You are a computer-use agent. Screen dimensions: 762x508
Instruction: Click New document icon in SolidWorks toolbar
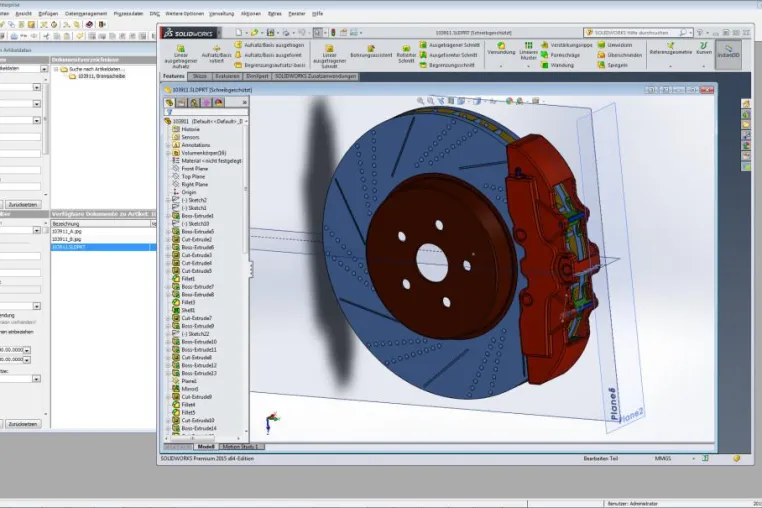(x=239, y=33)
